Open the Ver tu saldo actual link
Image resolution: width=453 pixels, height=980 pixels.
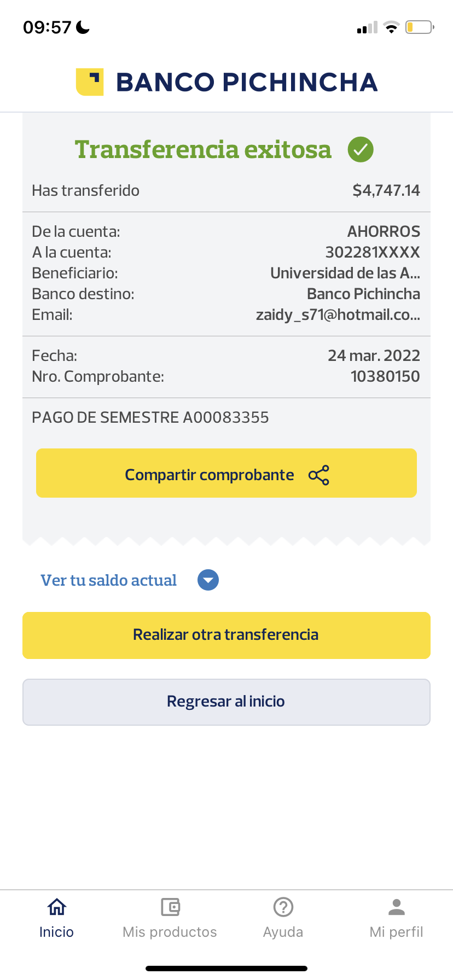tap(109, 580)
